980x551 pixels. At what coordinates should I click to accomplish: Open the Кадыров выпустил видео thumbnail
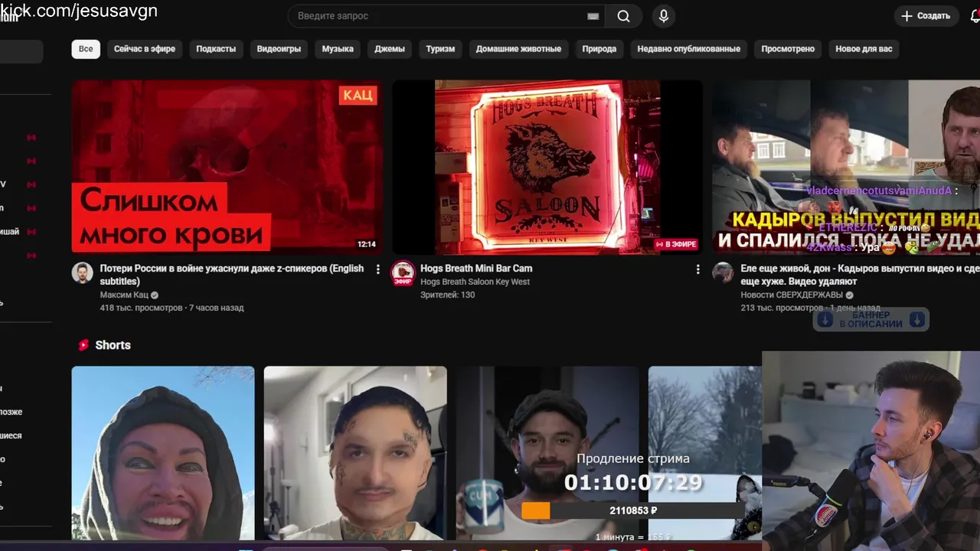click(x=846, y=167)
